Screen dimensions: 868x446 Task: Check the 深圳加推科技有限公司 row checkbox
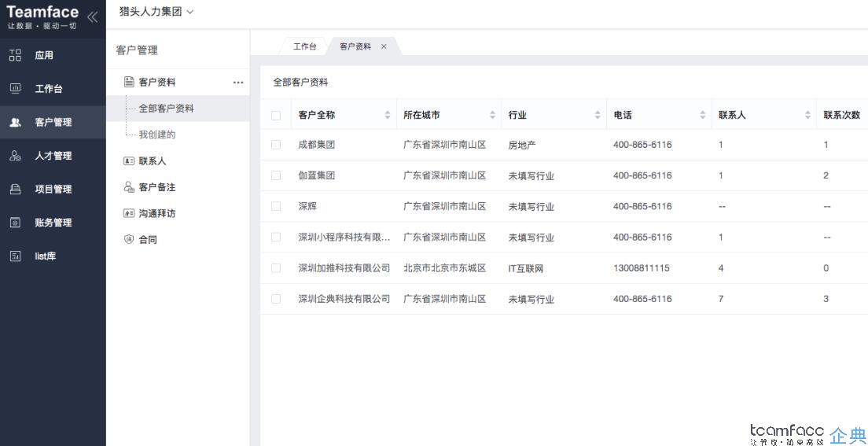coord(276,268)
